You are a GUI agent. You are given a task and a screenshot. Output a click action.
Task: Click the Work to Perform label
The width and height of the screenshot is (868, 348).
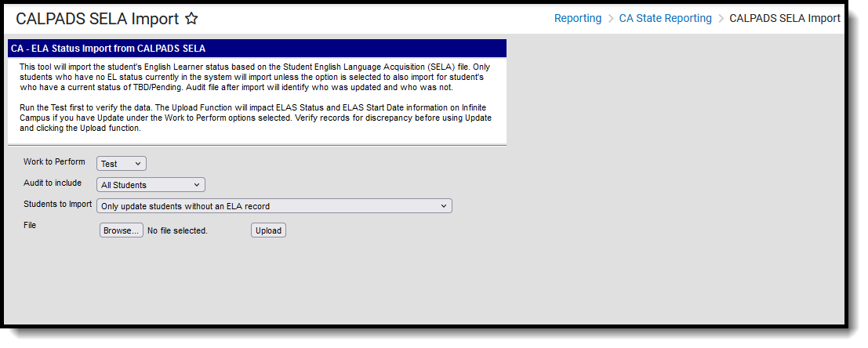(x=54, y=161)
